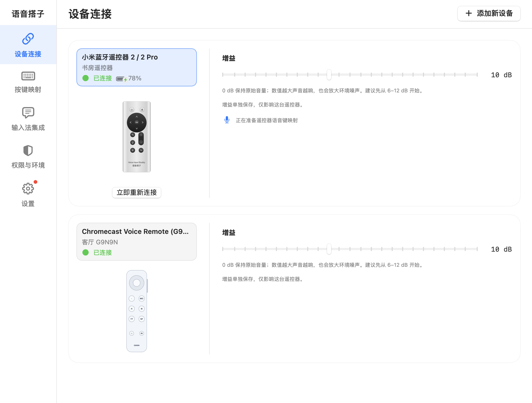This screenshot has height=403, width=532.
Task: Click the 10 dB value for Chromecast remote
Action: point(501,249)
